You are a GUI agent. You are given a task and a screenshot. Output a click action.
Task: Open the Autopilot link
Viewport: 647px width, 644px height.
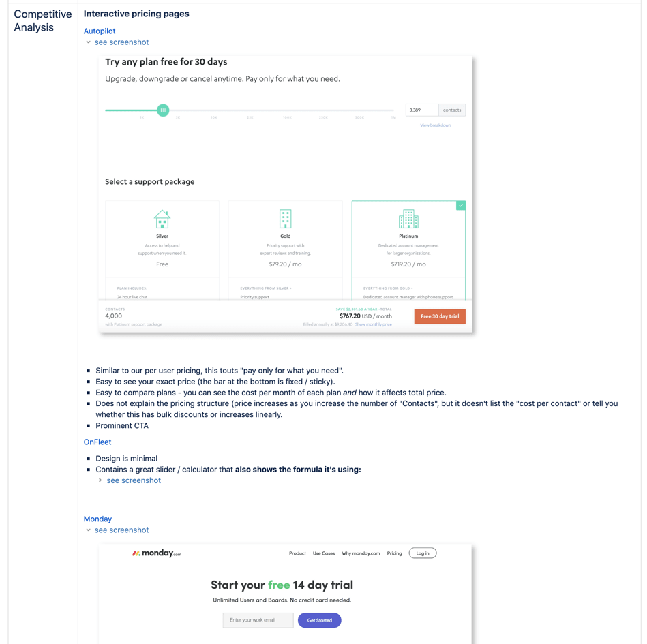point(100,31)
